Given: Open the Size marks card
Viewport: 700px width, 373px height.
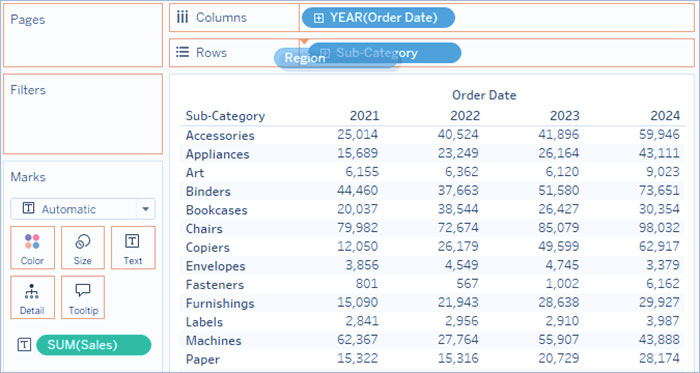Looking at the screenshot, I should [83, 248].
